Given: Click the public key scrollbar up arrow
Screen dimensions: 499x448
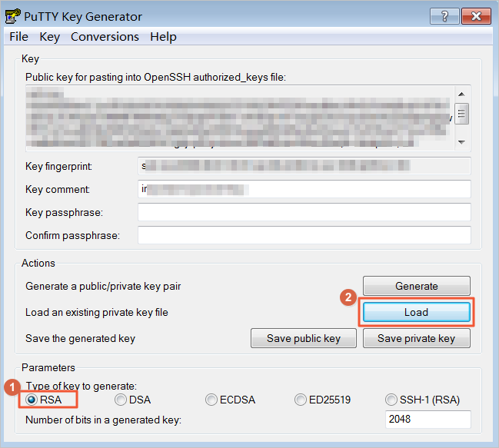Looking at the screenshot, I should 462,94.
